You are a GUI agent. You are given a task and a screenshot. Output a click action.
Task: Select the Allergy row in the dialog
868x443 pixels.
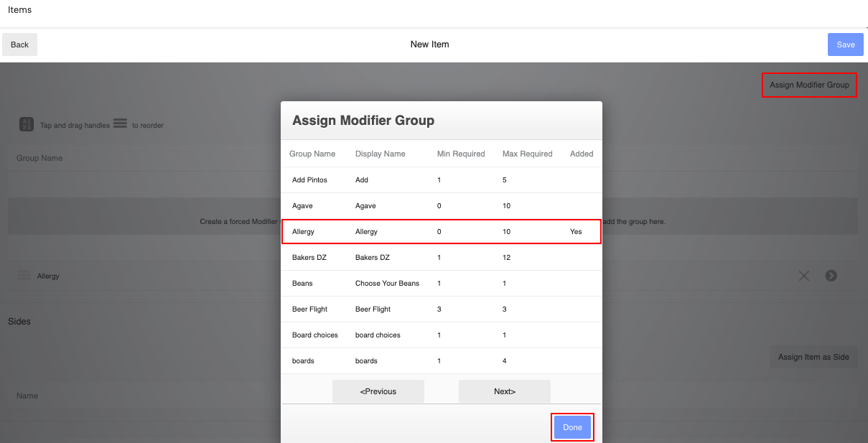click(x=441, y=231)
